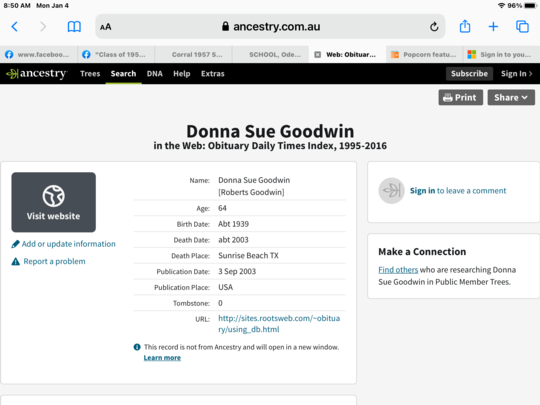Open the rootsweb obituary URL link
Image resolution: width=540 pixels, height=405 pixels.
click(279, 324)
